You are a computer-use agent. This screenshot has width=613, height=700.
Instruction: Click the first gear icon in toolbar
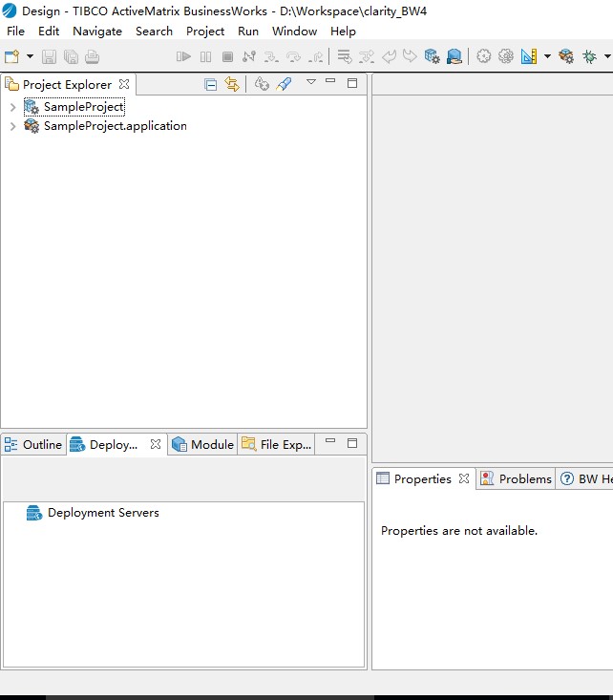(x=483, y=56)
